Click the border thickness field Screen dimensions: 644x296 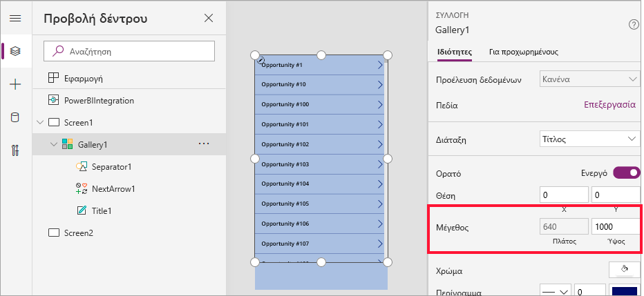coord(590,290)
